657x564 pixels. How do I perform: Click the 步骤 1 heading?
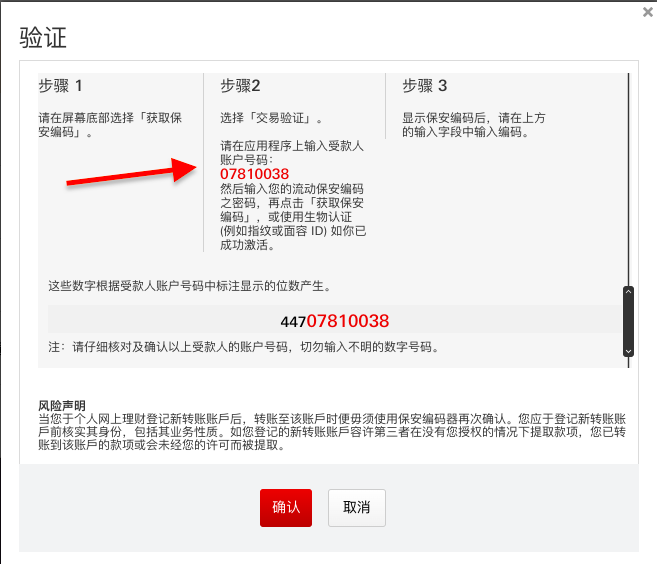61,86
